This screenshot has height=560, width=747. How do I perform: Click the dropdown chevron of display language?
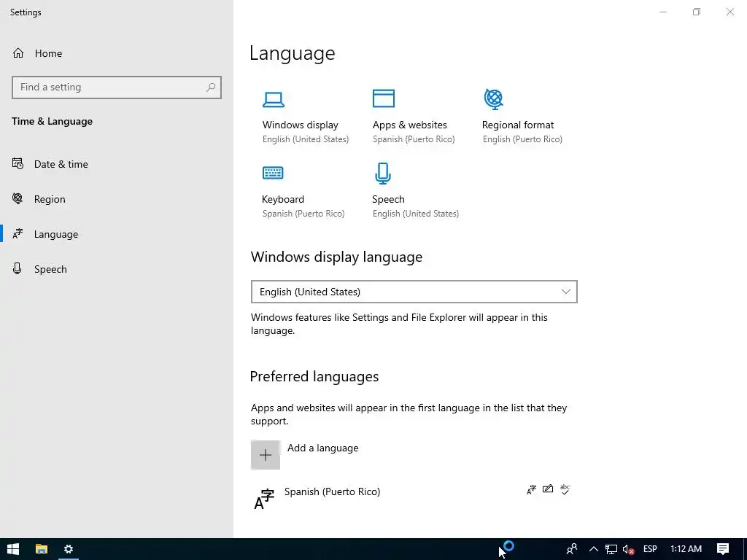pos(565,292)
